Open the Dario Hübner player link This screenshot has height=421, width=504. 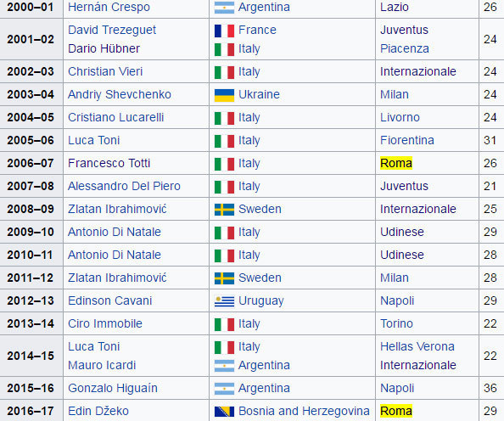pyautogui.click(x=104, y=49)
